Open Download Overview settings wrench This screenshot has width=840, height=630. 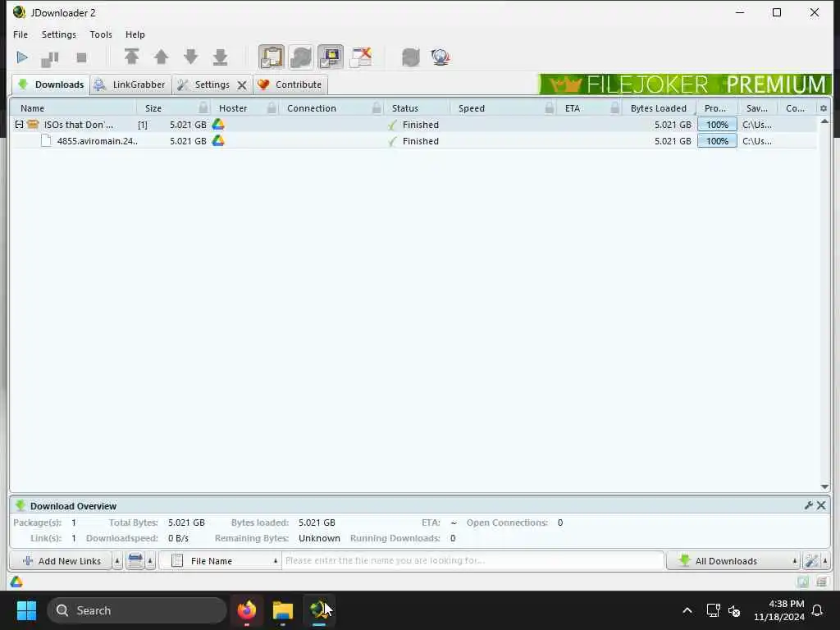point(808,505)
